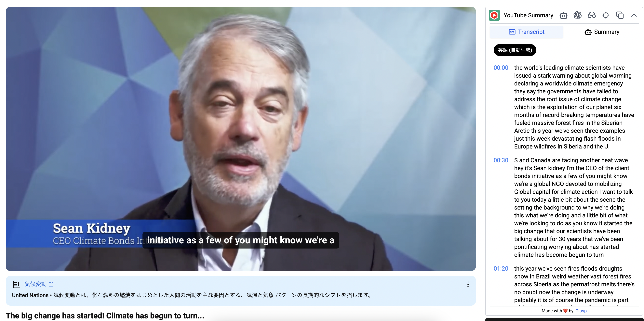
Task: Open the 英語 (自動生成) language selector
Action: [x=515, y=50]
